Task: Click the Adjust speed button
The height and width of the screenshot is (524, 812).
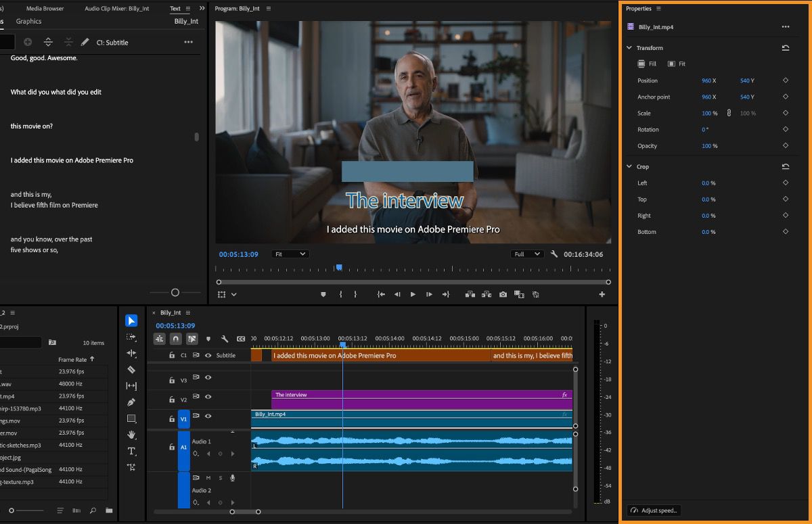Action: pyautogui.click(x=653, y=510)
